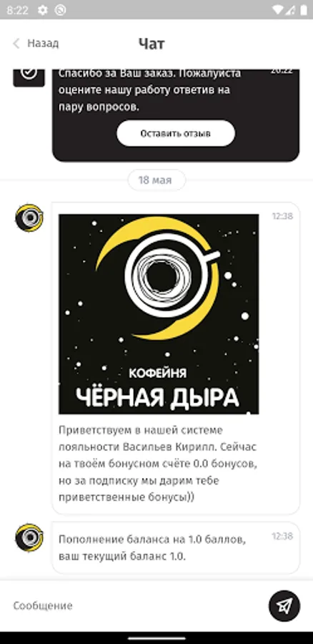
Task: Tap the Wi-Fi signal status icon
Action: [x=278, y=10]
